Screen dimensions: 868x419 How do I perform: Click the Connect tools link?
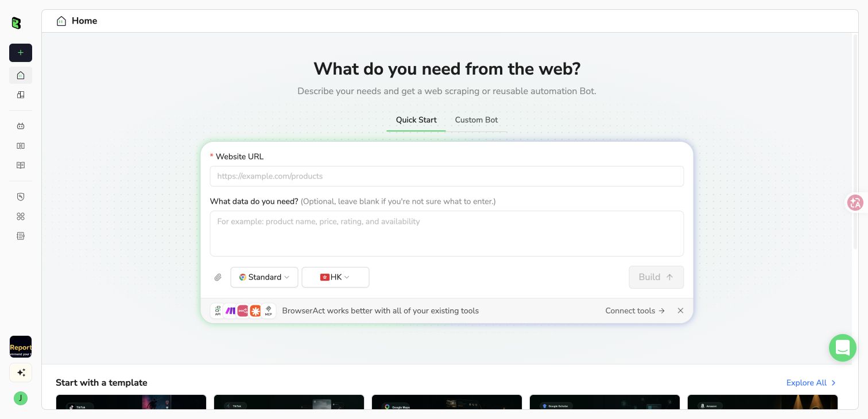pyautogui.click(x=635, y=311)
